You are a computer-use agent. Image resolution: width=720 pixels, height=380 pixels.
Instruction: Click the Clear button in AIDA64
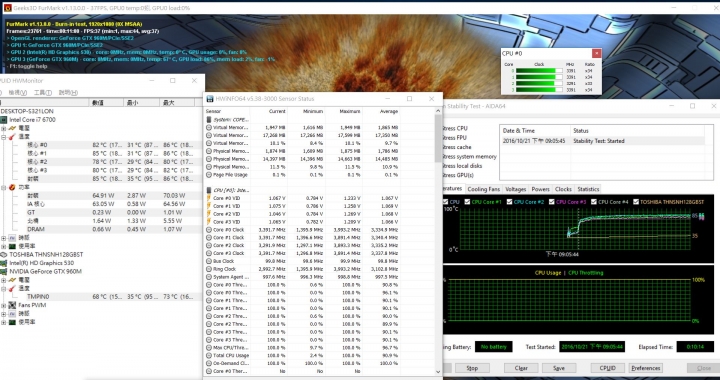click(521, 368)
